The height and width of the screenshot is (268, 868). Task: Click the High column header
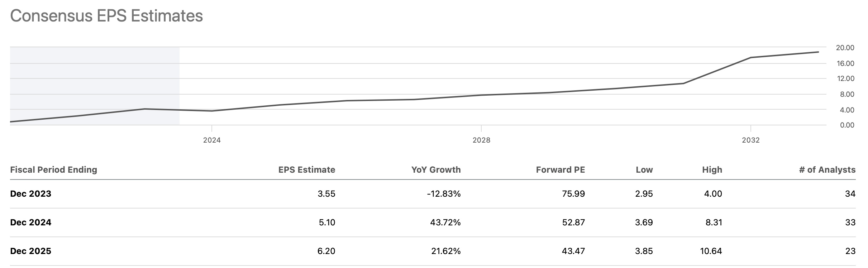point(712,169)
